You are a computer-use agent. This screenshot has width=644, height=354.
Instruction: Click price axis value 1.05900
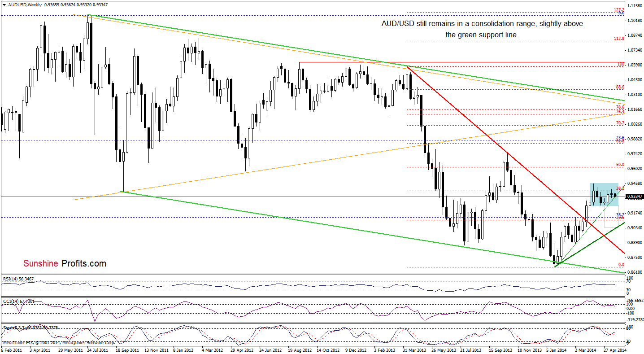pos(634,65)
